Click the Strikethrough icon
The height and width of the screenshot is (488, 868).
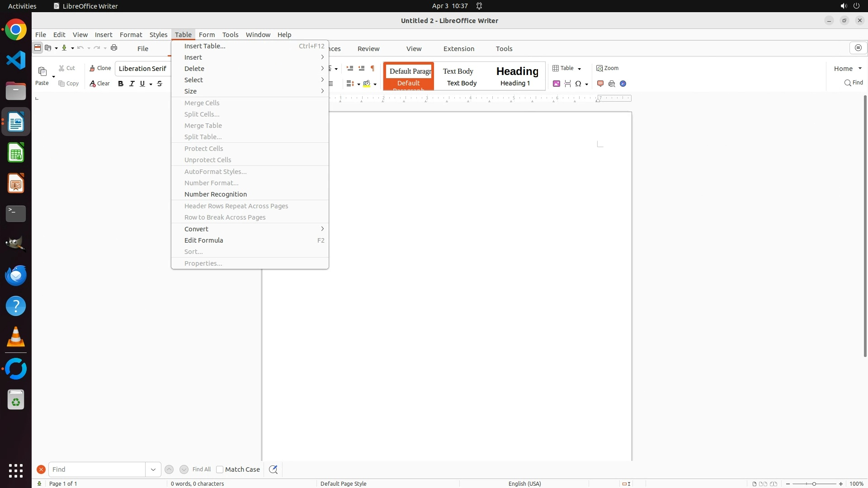tap(160, 84)
